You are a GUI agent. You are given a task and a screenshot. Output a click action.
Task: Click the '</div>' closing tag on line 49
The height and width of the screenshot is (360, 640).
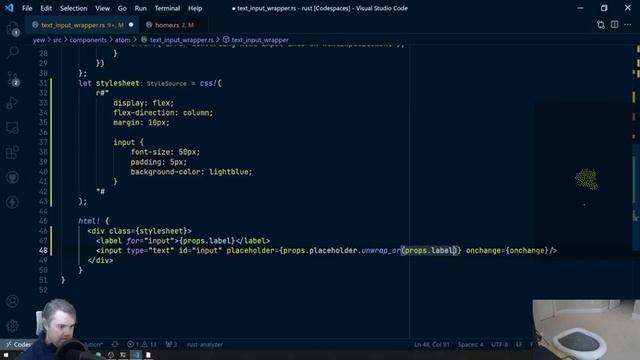100,260
